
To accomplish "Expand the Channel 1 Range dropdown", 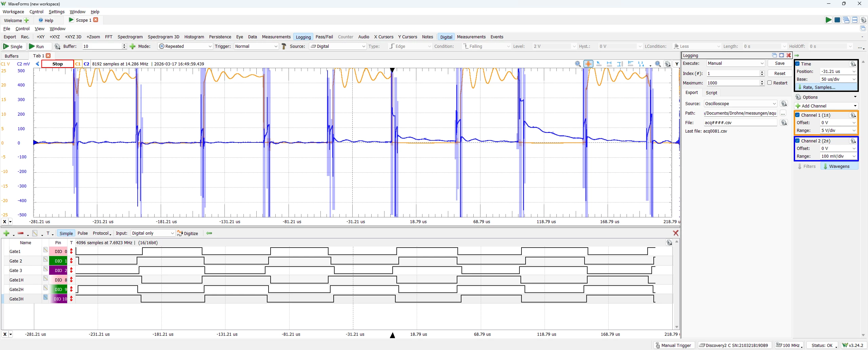I will pyautogui.click(x=838, y=131).
